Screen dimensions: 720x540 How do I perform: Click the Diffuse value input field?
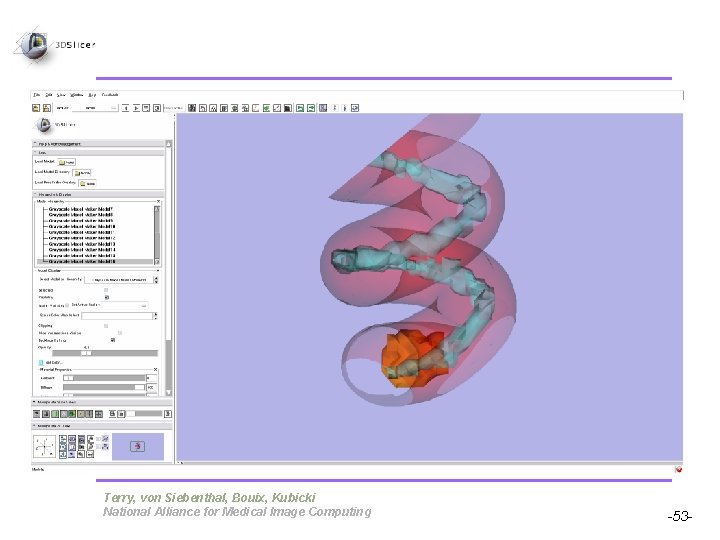coord(152,388)
